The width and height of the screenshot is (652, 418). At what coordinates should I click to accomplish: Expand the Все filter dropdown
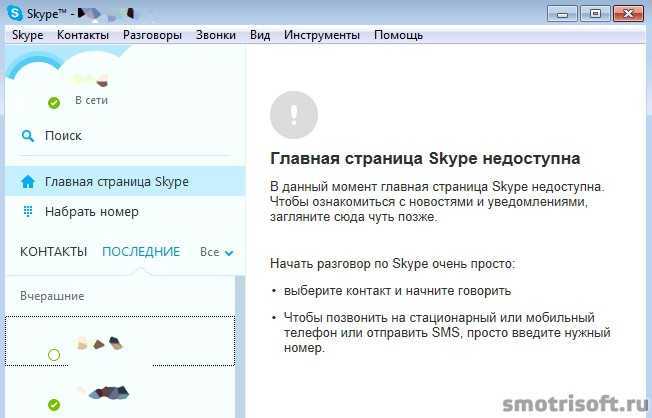point(216,252)
